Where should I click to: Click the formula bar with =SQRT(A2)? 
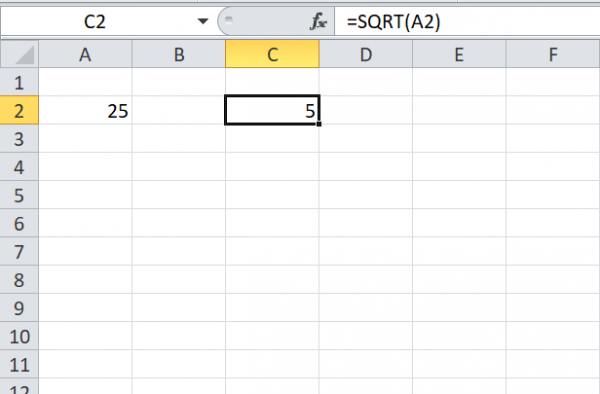coord(467,21)
